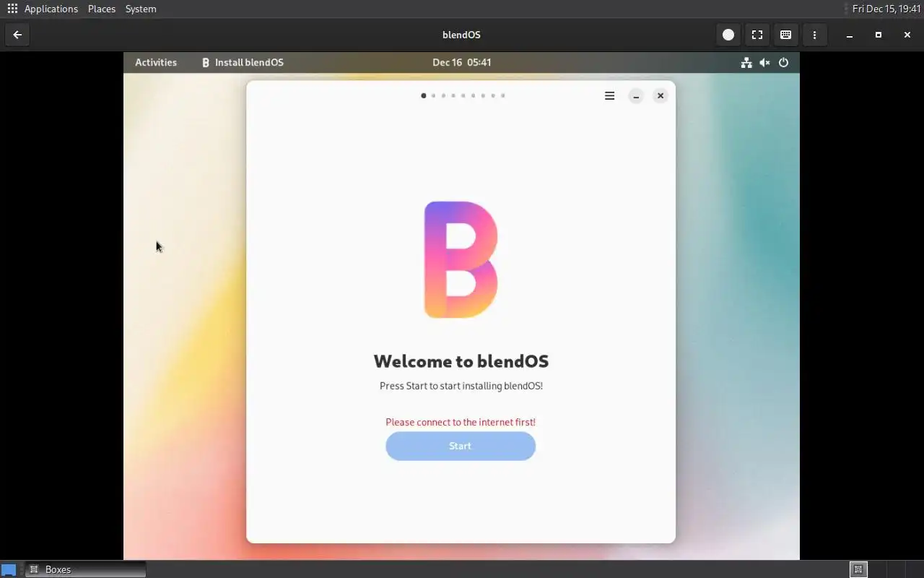This screenshot has height=578, width=924.
Task: Close the Boxes window
Action: [x=907, y=35]
